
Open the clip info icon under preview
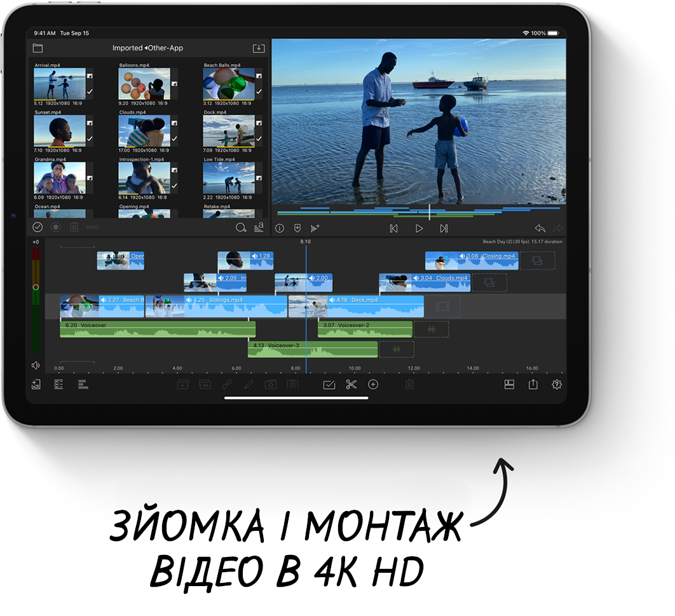pyautogui.click(x=279, y=228)
